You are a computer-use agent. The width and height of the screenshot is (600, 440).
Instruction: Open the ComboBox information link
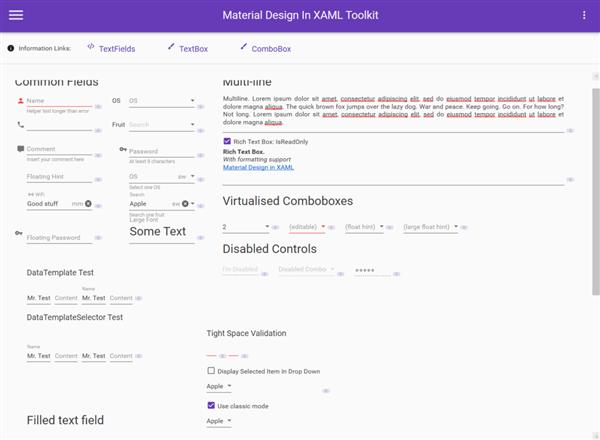click(271, 49)
